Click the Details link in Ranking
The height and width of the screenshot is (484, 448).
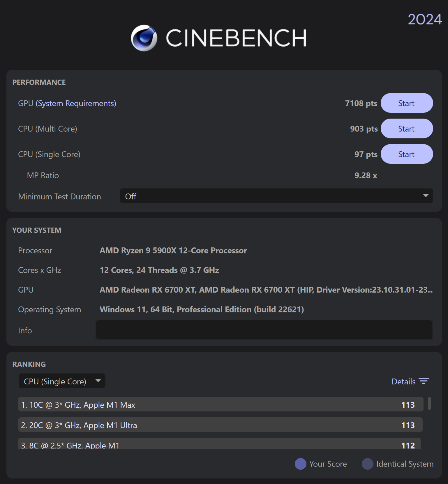[x=403, y=381]
